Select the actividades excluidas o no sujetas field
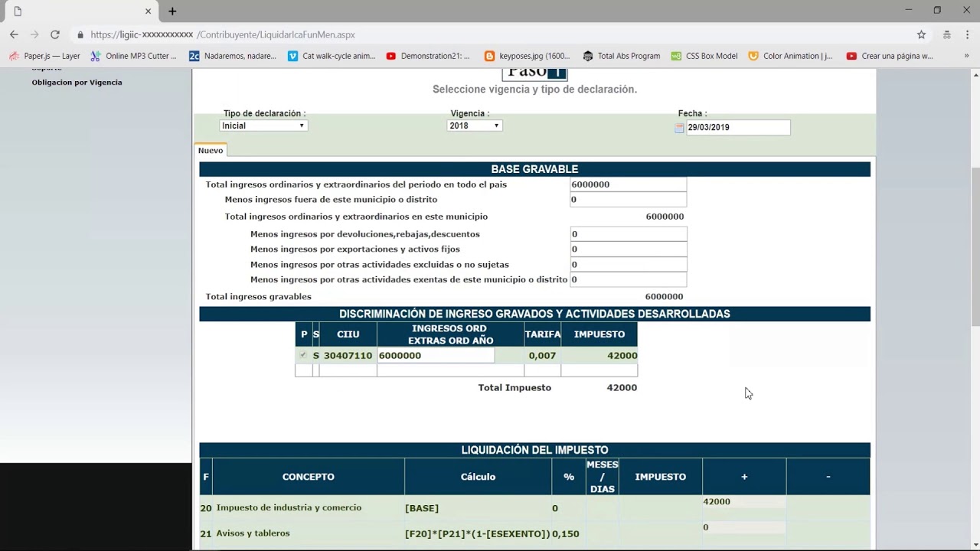 pyautogui.click(x=628, y=265)
